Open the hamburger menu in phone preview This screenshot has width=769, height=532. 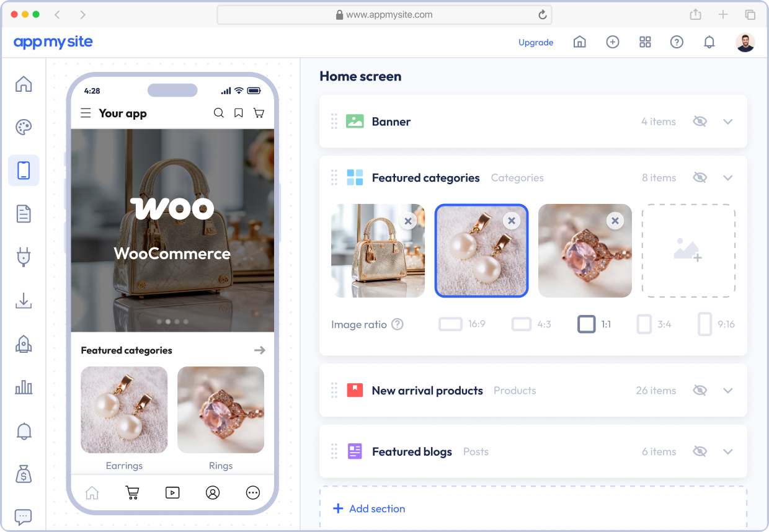click(x=86, y=113)
